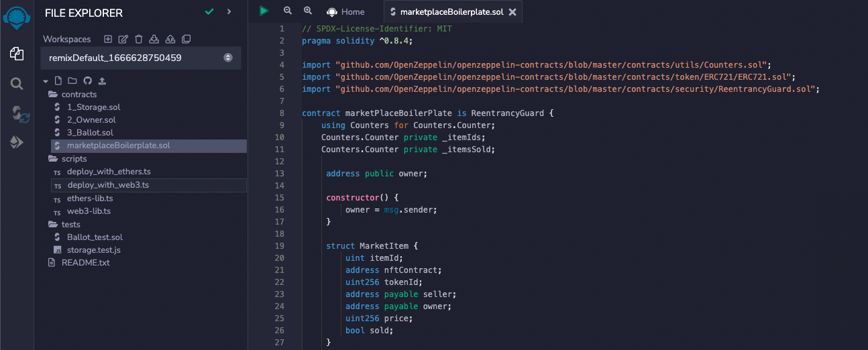This screenshot has height=350, width=868.
Task: Upload a local file with the upload icon
Action: coord(102,81)
